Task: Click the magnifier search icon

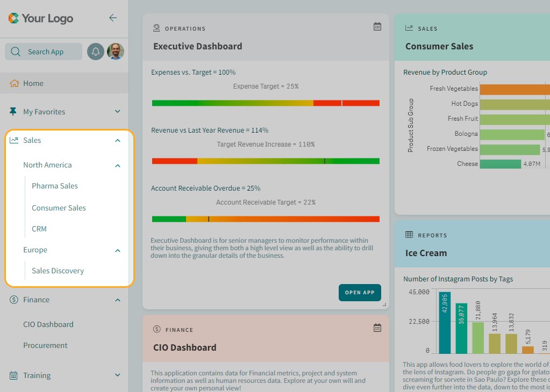Action: 16,52
